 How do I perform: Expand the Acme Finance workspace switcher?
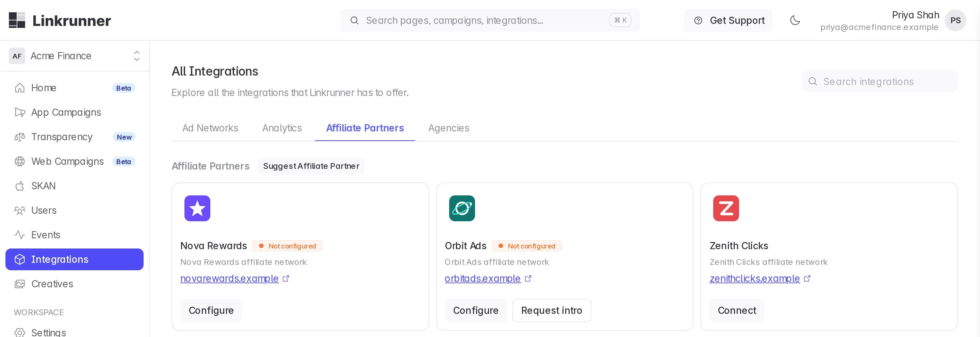coord(75,56)
